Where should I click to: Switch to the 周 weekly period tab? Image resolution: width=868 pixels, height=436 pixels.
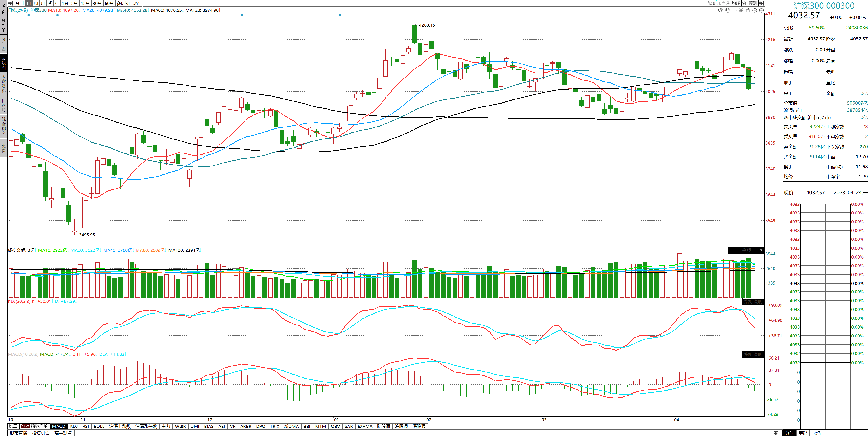pyautogui.click(x=36, y=3)
